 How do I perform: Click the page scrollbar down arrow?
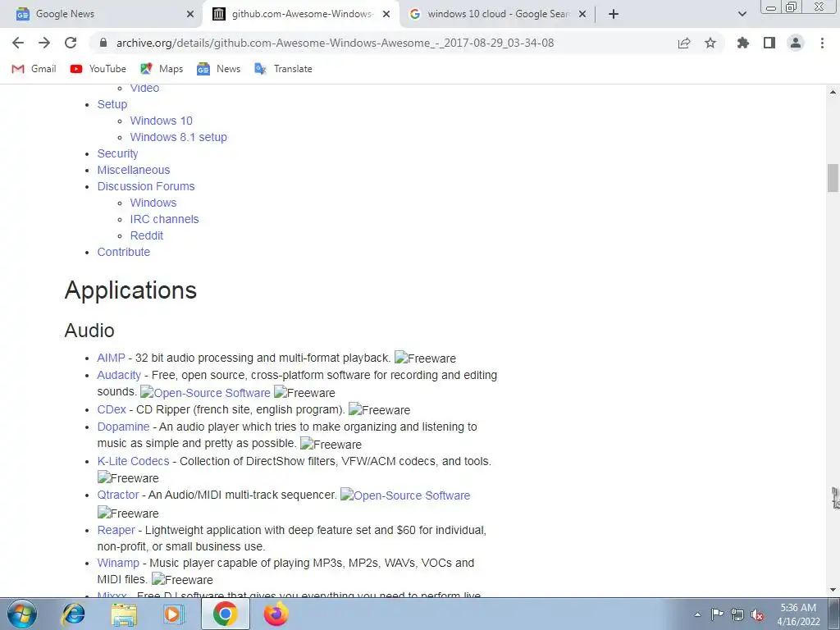point(833,590)
